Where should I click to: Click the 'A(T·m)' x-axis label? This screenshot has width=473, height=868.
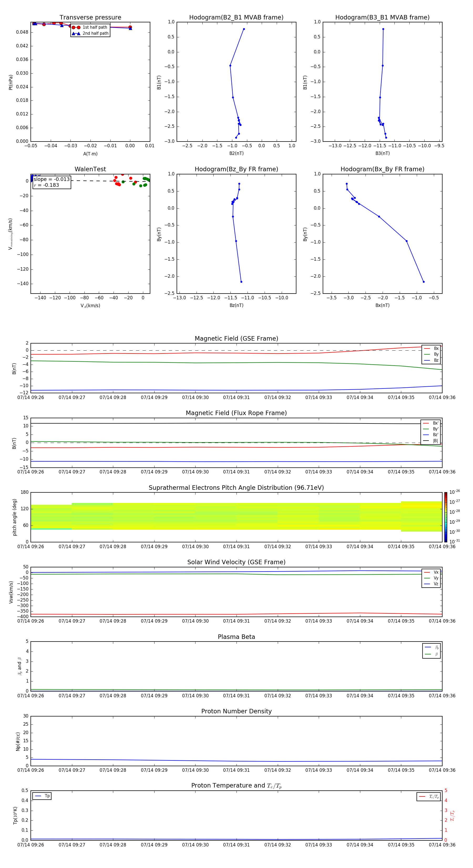click(x=90, y=154)
